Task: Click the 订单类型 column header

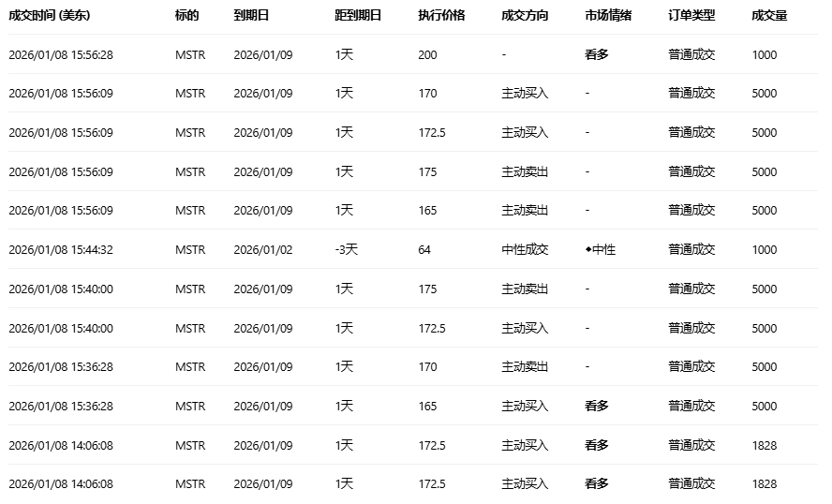Action: (x=691, y=16)
